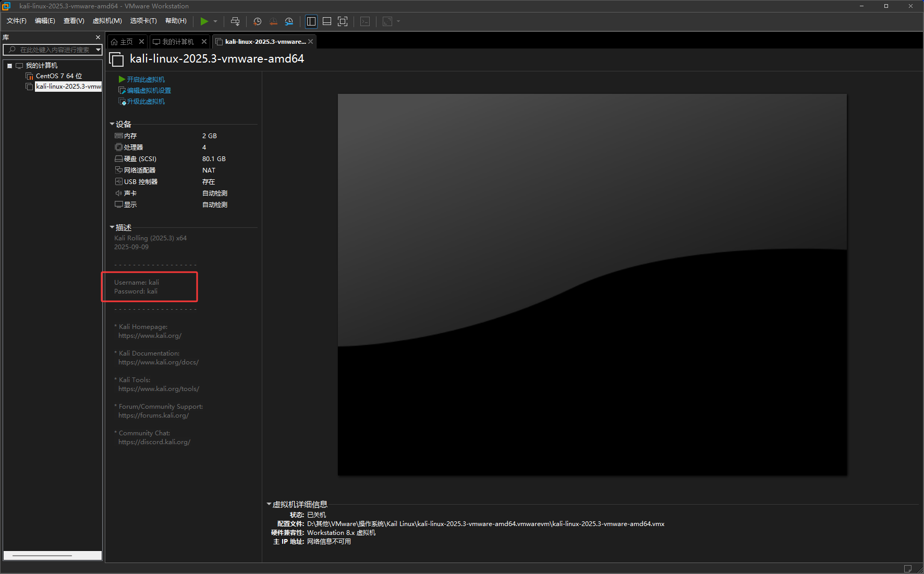Open the snapshot manager wrench-clock icon

pos(289,21)
